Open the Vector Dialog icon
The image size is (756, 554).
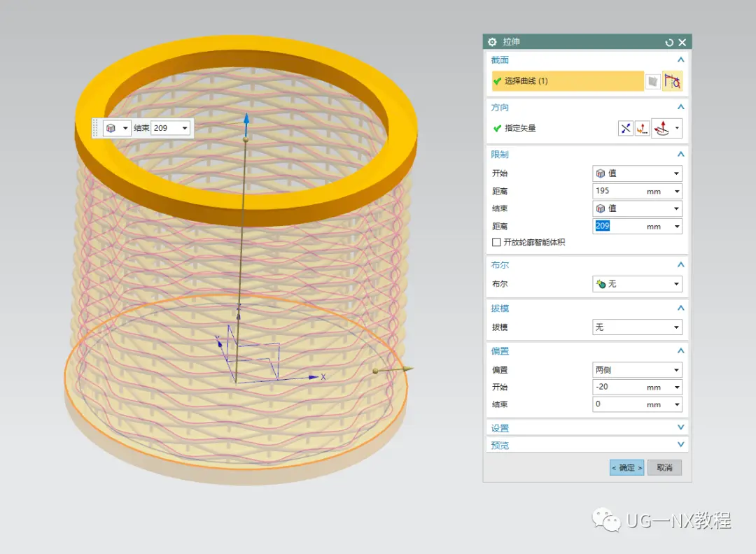(x=642, y=128)
